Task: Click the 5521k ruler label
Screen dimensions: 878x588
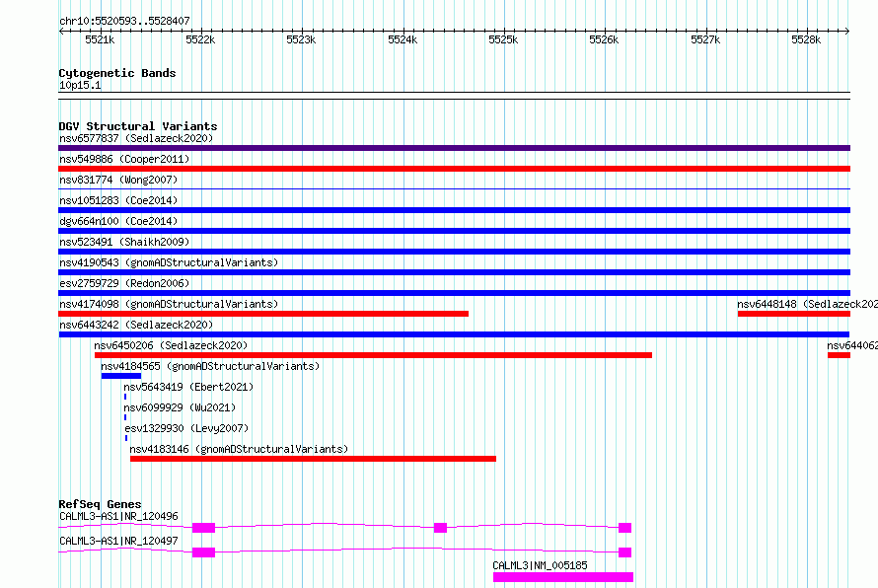Action: (100, 39)
